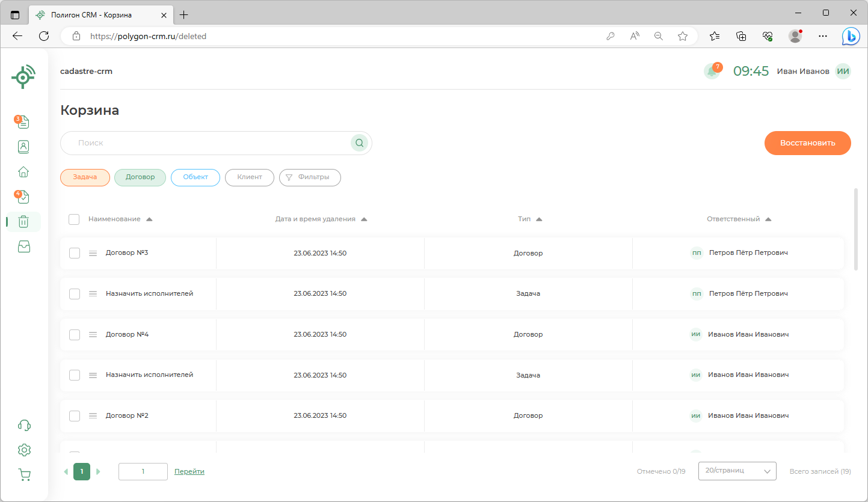Toggle the Клиент filter chip
This screenshot has width=868, height=502.
[250, 177]
